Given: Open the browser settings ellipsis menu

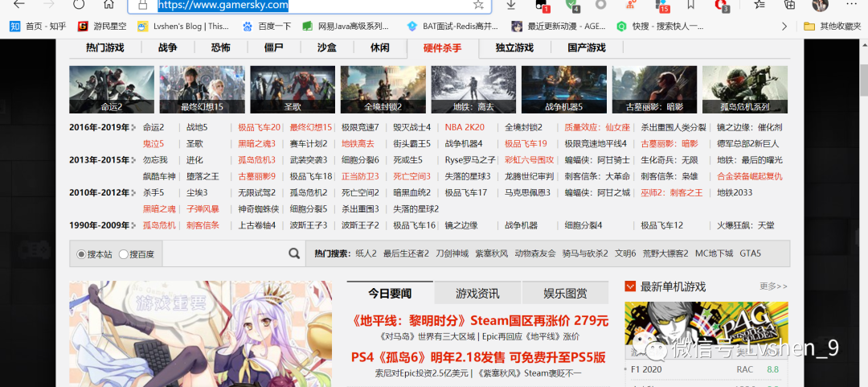Looking at the screenshot, I should coord(850,5).
